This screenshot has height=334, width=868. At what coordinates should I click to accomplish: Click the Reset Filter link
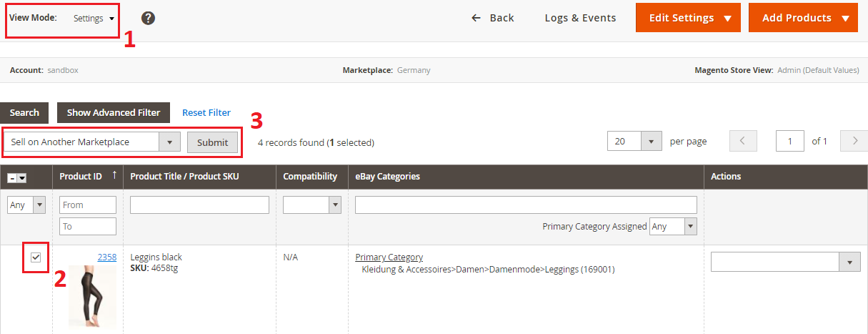(206, 112)
